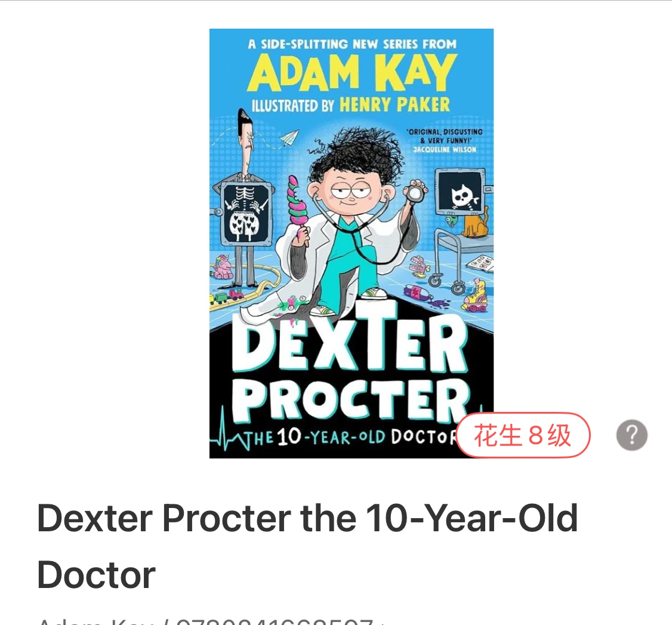Open the Dexter Procter book cover image

(x=352, y=244)
